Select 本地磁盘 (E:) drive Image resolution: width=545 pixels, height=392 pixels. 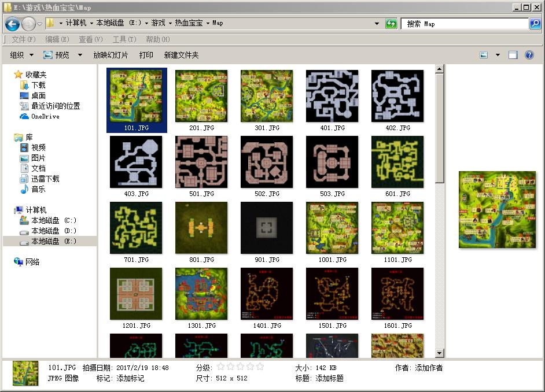click(50, 241)
